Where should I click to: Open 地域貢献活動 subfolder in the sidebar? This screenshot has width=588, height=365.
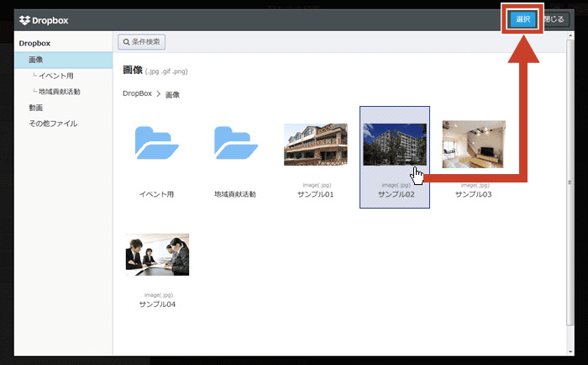60,92
